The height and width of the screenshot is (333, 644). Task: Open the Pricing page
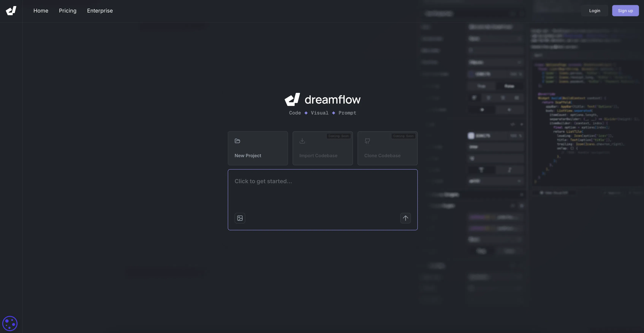point(67,10)
